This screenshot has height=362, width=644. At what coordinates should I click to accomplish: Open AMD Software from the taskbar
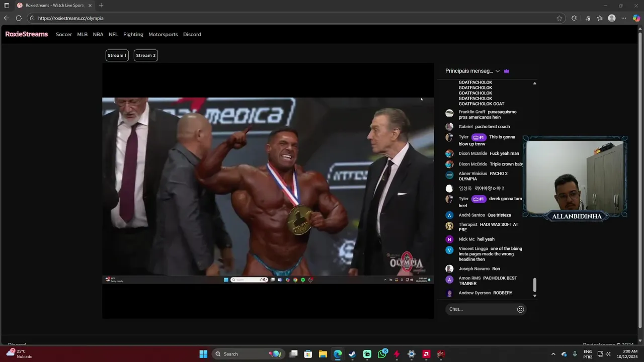click(x=426, y=354)
